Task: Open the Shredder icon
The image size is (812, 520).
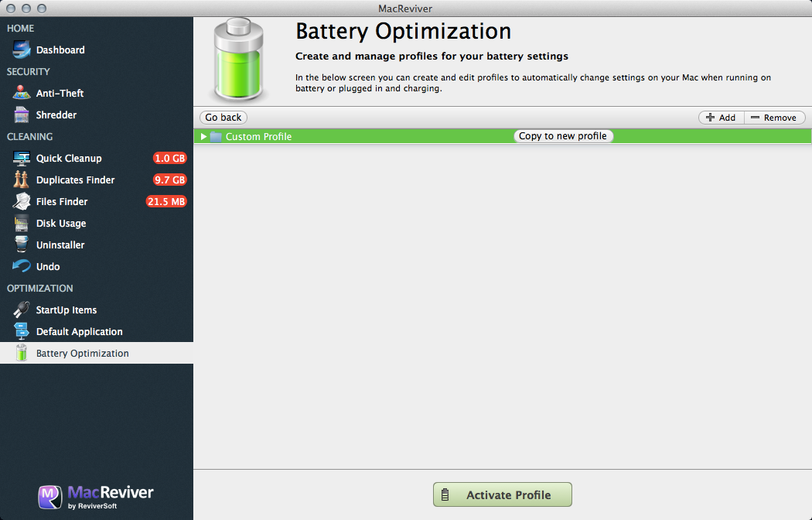Action: coord(21,115)
